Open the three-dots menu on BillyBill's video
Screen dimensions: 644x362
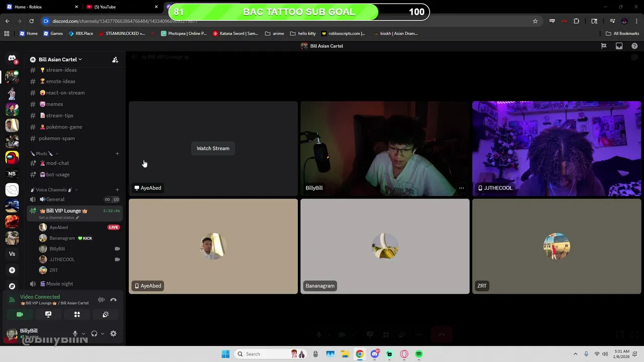pos(461,188)
